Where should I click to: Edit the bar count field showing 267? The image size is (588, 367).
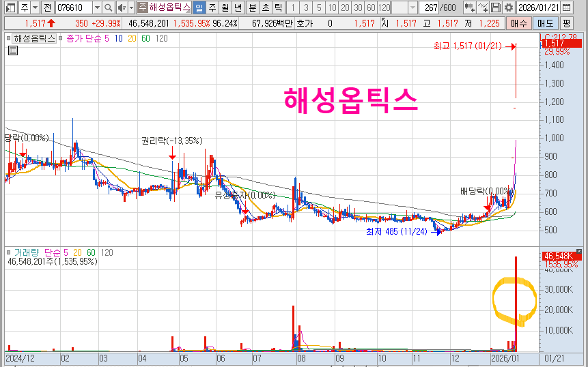[x=429, y=7]
